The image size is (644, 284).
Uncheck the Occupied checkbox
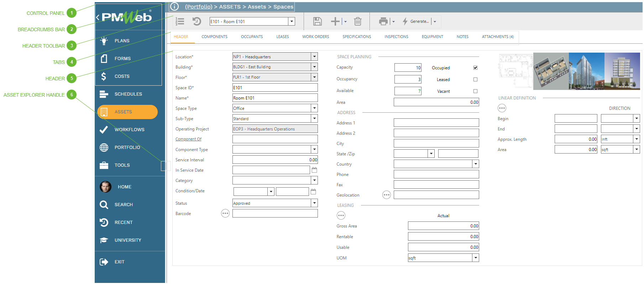[x=475, y=68]
